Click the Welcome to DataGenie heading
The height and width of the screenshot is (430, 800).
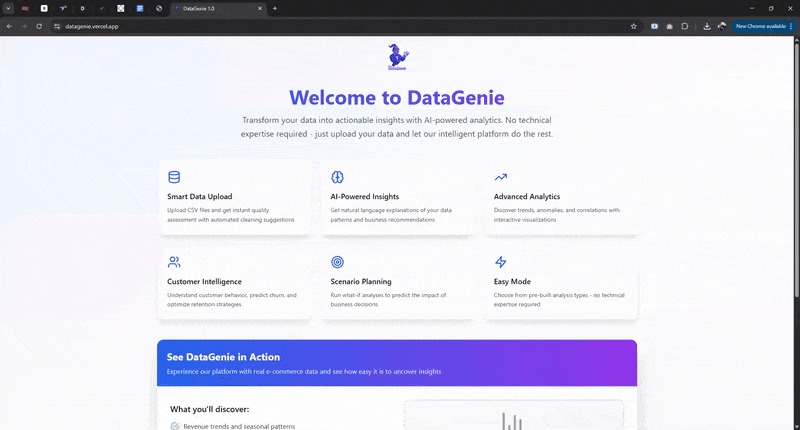397,97
